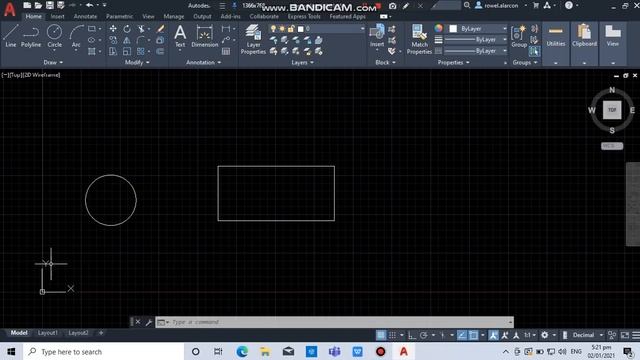Toggle 2D object snap in status bar

(473, 335)
